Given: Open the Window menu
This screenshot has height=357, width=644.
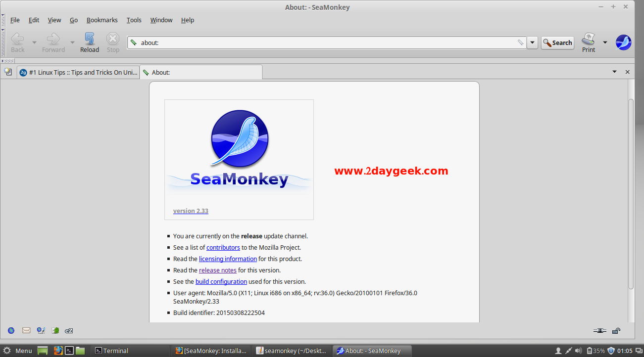Looking at the screenshot, I should coord(161,20).
